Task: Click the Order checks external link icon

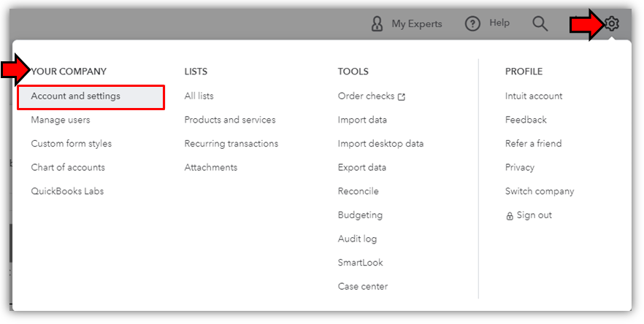Action: pyautogui.click(x=402, y=97)
